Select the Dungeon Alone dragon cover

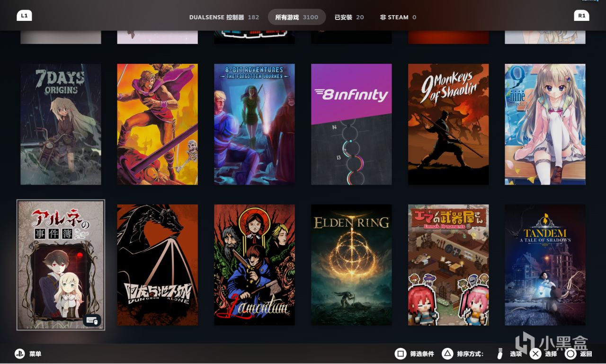[158, 265]
